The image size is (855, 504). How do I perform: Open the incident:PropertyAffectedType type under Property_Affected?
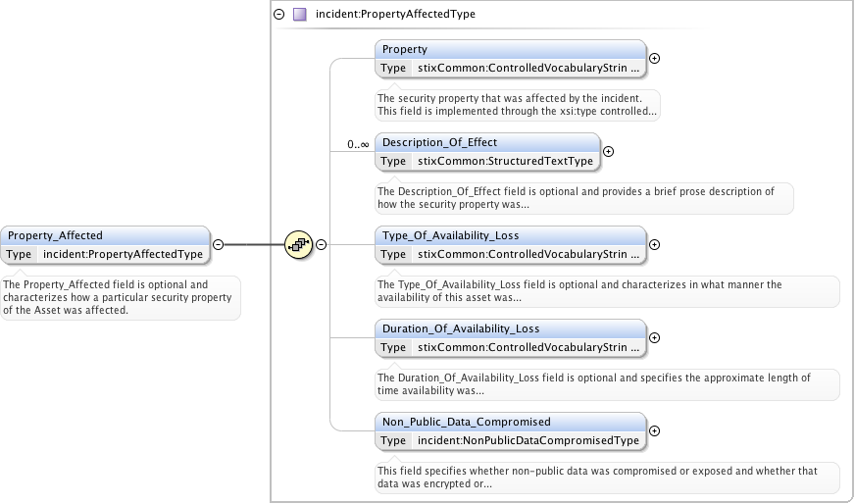click(123, 254)
